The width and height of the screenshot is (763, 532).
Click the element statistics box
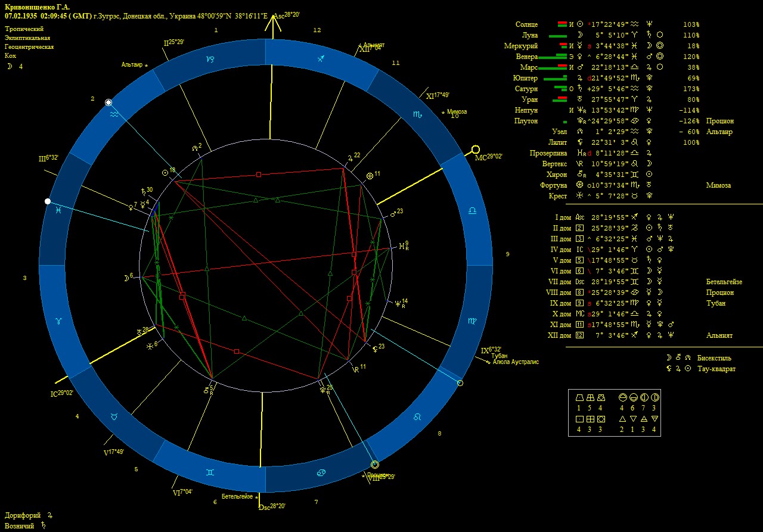coord(615,413)
